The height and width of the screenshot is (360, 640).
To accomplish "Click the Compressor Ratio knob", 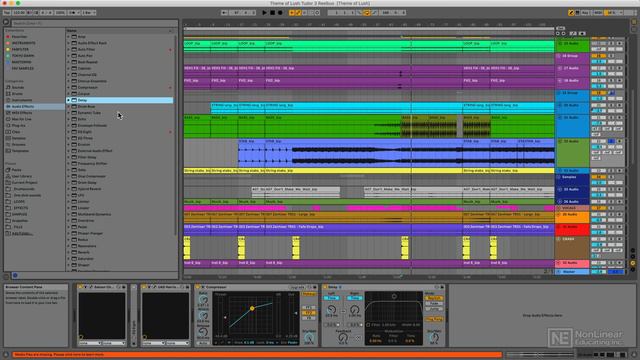I will coord(203,300).
